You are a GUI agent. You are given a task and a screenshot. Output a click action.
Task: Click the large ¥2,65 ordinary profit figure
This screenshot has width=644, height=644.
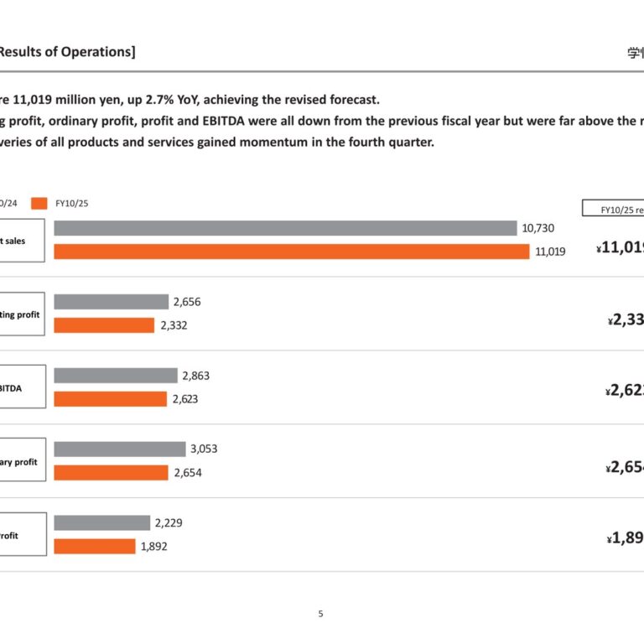coord(625,467)
